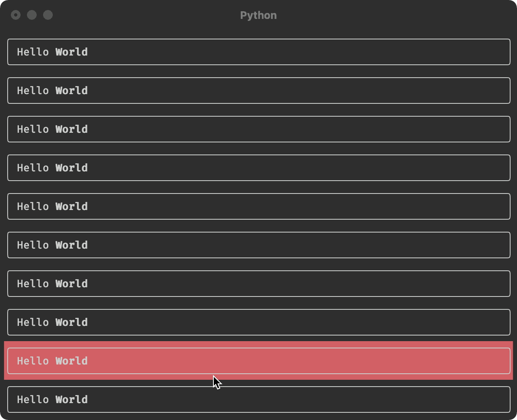
Task: Click the Python window title
Action: coord(258,15)
